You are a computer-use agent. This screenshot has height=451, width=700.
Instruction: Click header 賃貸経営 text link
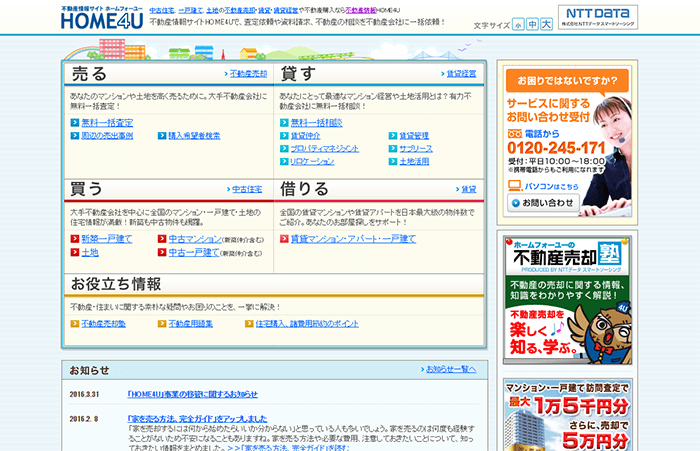[285, 10]
